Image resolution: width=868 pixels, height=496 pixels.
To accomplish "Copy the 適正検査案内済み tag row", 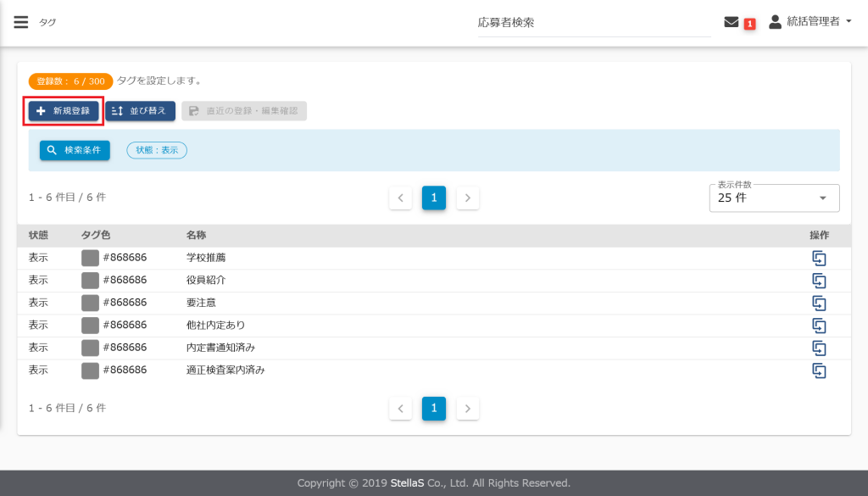I will [x=819, y=371].
